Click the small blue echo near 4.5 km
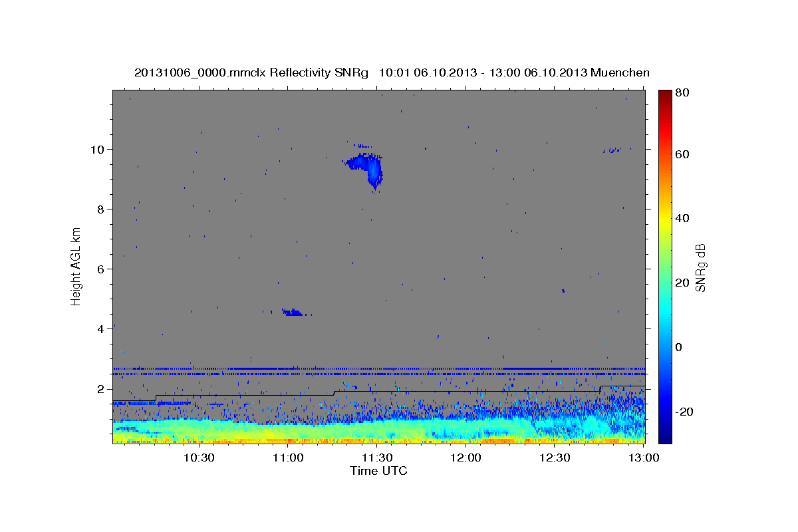 pyautogui.click(x=293, y=312)
